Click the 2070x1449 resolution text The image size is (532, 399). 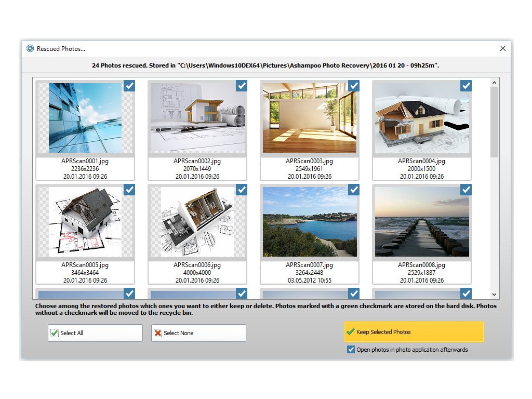coord(197,169)
